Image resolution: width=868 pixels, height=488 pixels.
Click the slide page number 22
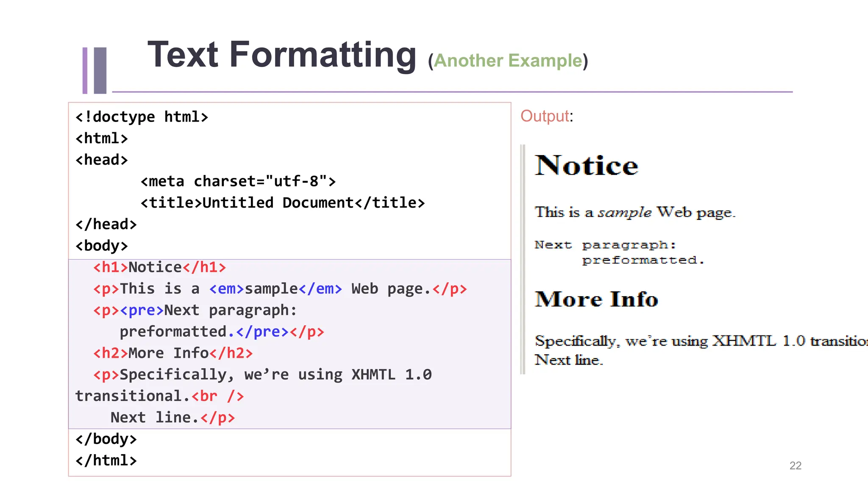(795, 466)
